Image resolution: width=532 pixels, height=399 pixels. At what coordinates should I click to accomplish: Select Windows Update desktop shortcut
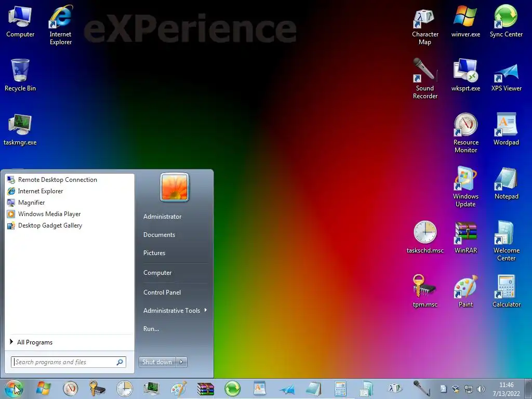pos(465,187)
